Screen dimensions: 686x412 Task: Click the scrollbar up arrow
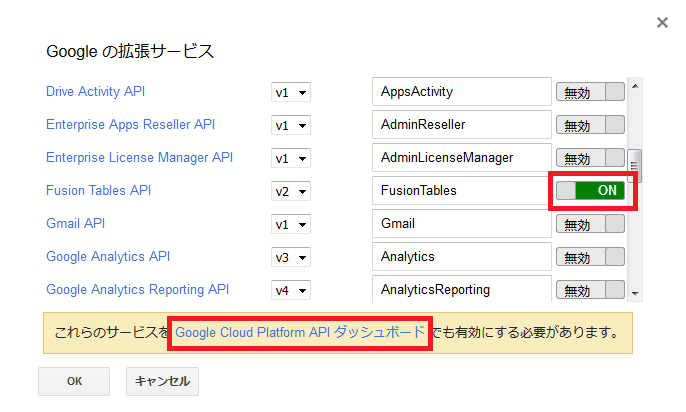(635, 86)
